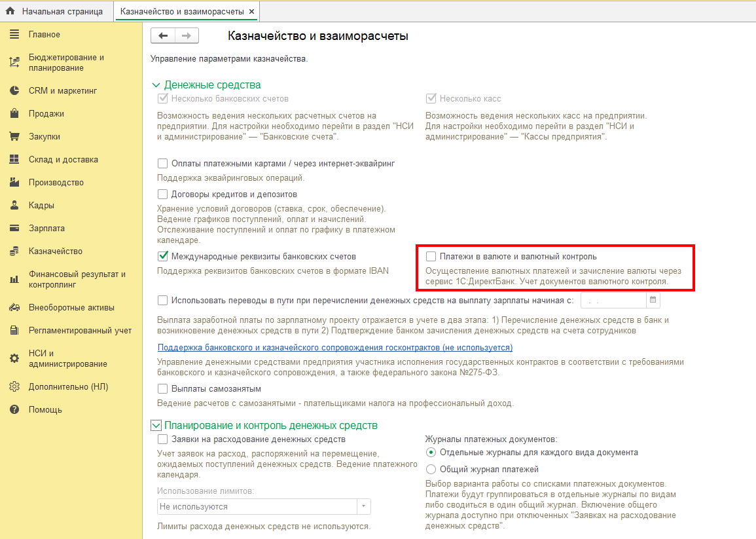
Task: Click the Денежные средства section heading
Action: 212,85
